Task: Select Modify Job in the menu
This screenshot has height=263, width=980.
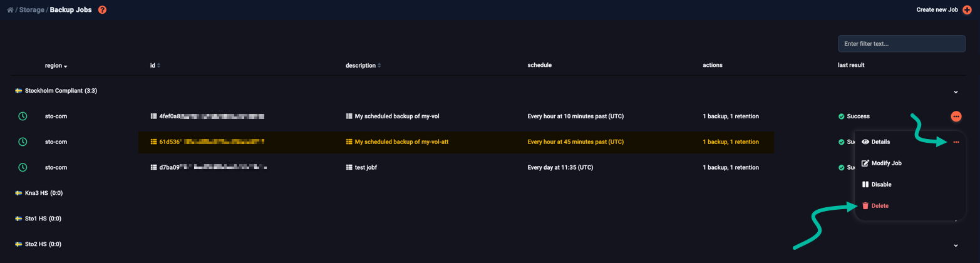Action: tap(881, 163)
